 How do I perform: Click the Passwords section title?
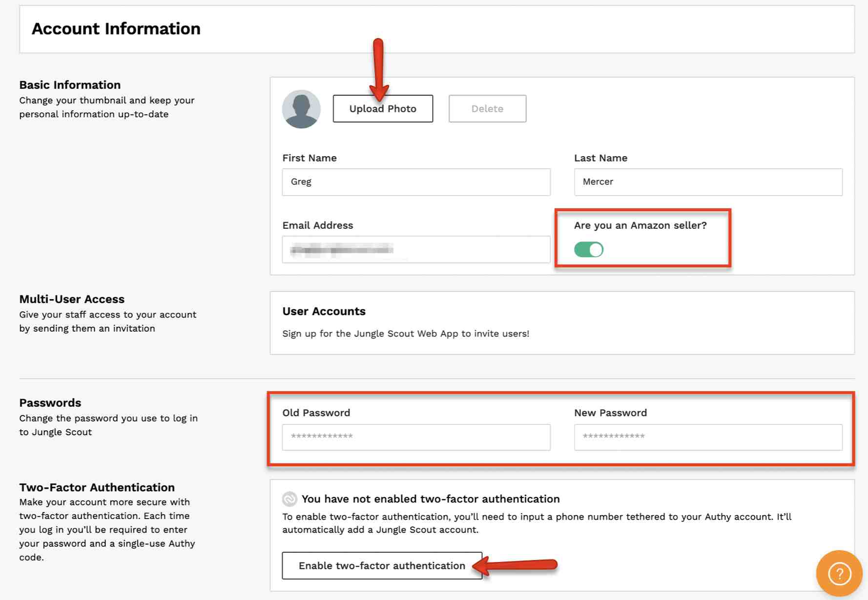[50, 403]
